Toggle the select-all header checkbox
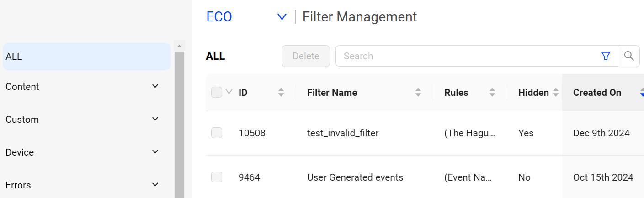The height and width of the screenshot is (198, 644). coord(217,92)
